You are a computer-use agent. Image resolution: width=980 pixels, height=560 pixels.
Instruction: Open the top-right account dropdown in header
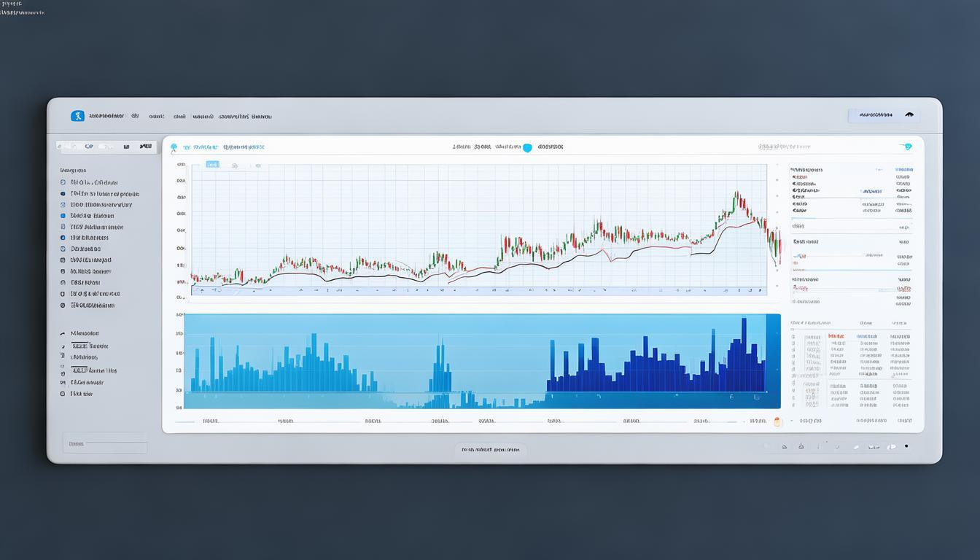tap(884, 115)
